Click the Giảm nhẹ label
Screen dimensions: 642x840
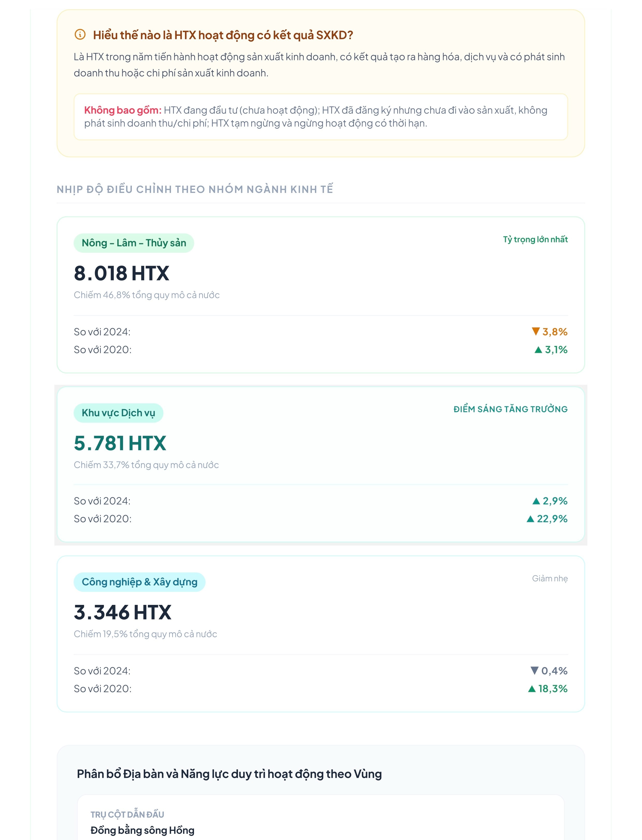[550, 578]
